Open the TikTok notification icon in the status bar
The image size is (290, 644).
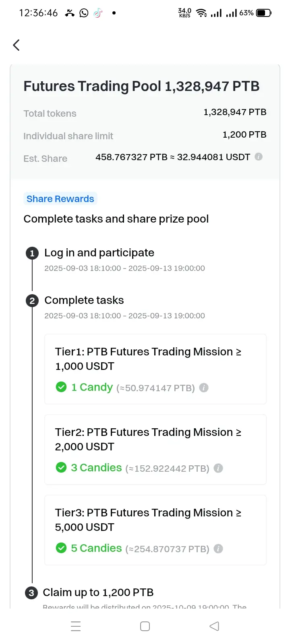pyautogui.click(x=98, y=13)
